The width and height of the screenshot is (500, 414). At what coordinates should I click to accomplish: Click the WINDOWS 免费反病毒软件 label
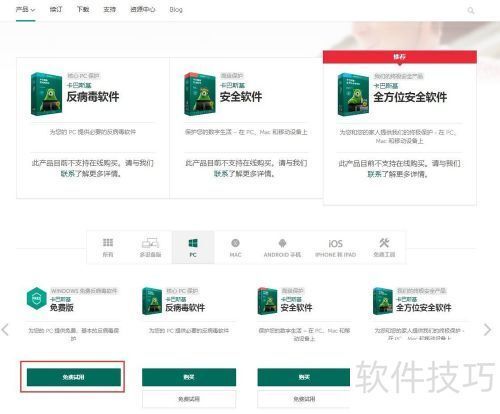[84, 291]
